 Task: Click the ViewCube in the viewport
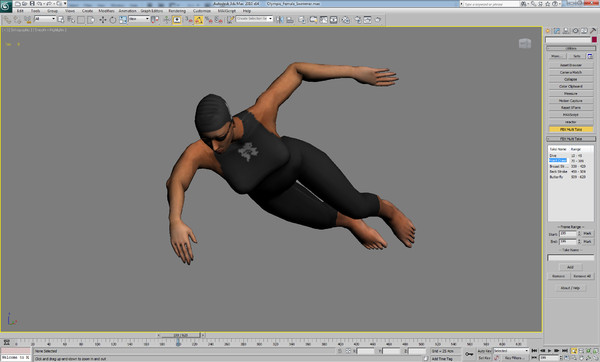525,43
